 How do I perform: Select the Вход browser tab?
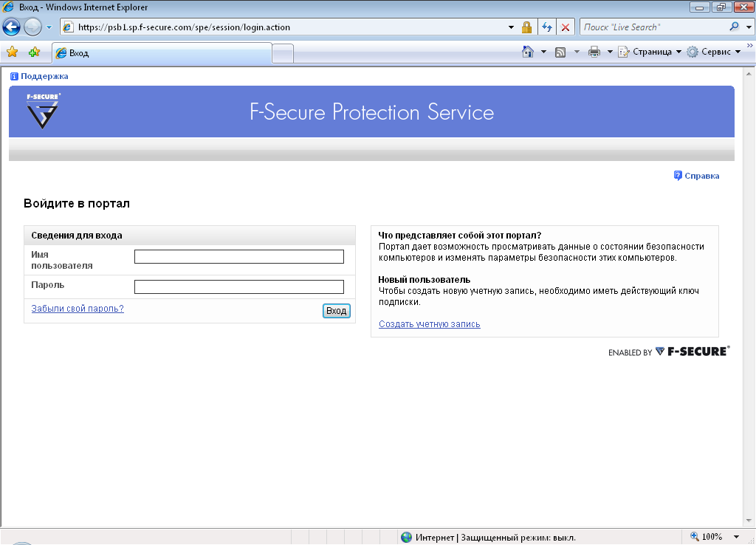(x=162, y=53)
